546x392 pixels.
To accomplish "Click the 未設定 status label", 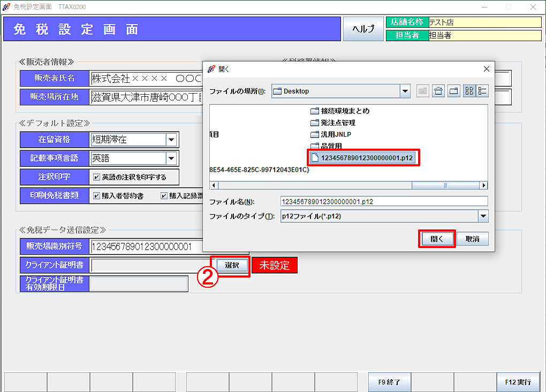I will pos(275,265).
